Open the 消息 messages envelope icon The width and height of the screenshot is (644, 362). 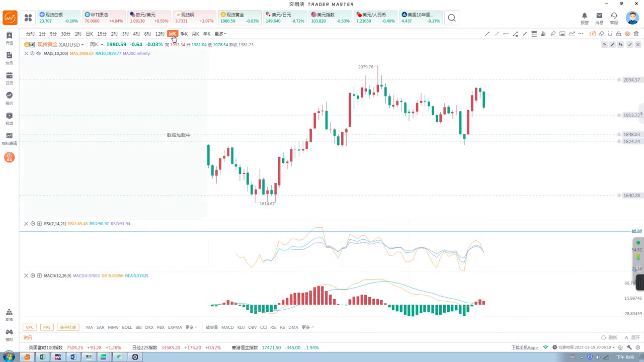pyautogui.click(x=599, y=18)
